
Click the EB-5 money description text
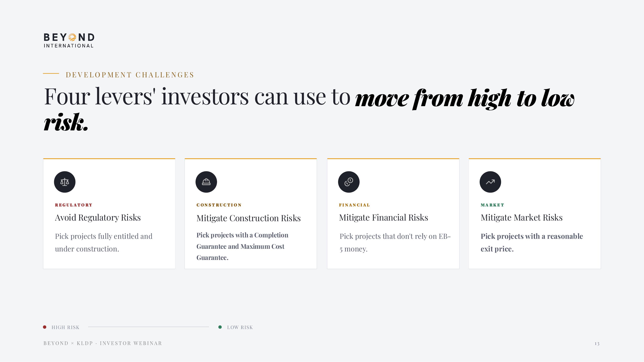tap(395, 242)
